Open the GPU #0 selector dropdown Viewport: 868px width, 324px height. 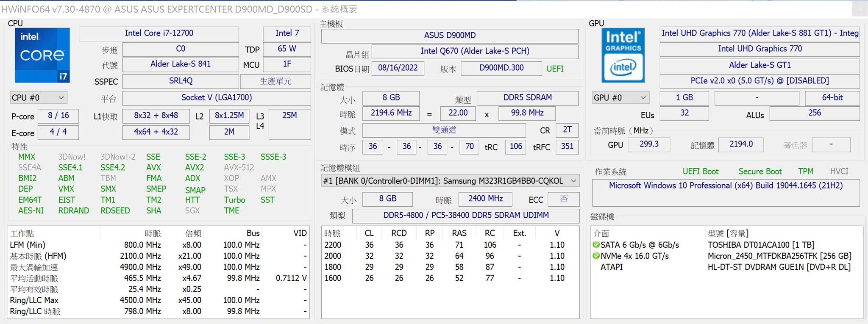point(620,98)
